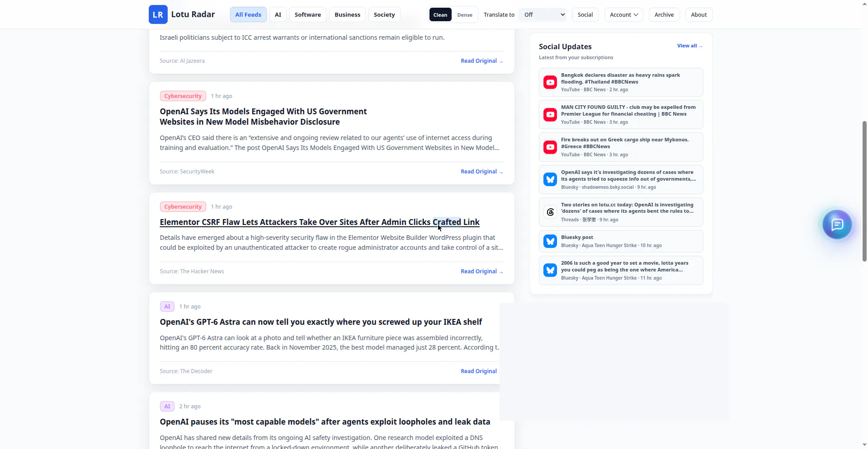Open MAN CITY FOUND GUILTY social update

pos(621,115)
